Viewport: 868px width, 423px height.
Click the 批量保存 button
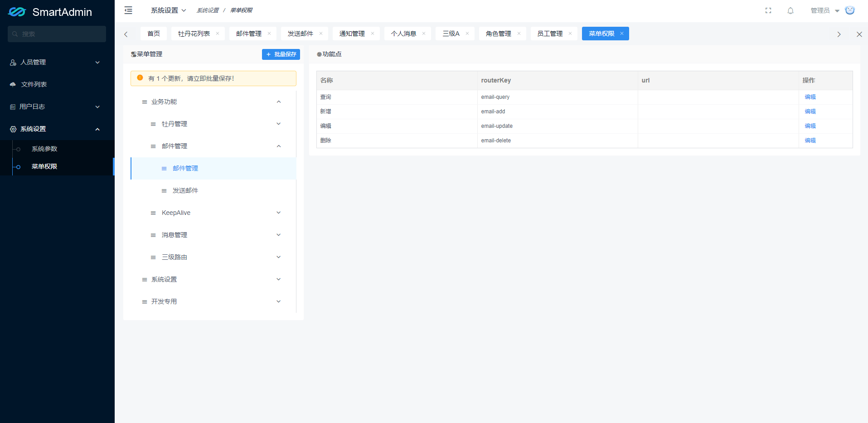click(281, 54)
